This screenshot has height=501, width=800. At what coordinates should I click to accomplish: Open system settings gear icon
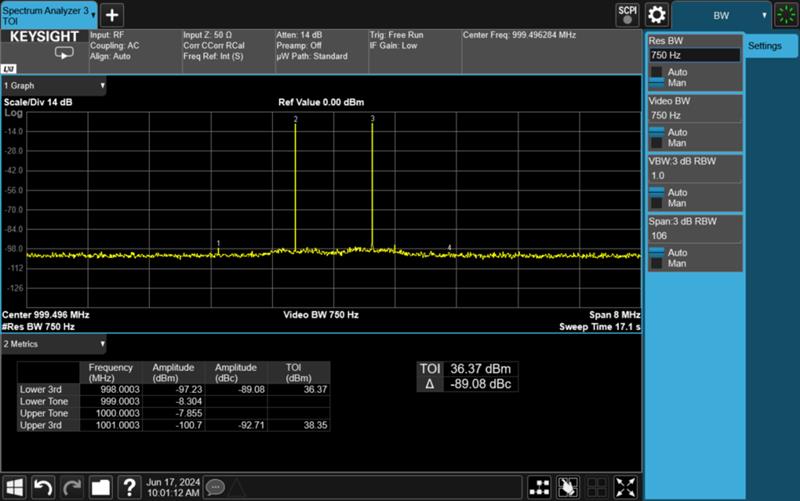click(x=657, y=15)
